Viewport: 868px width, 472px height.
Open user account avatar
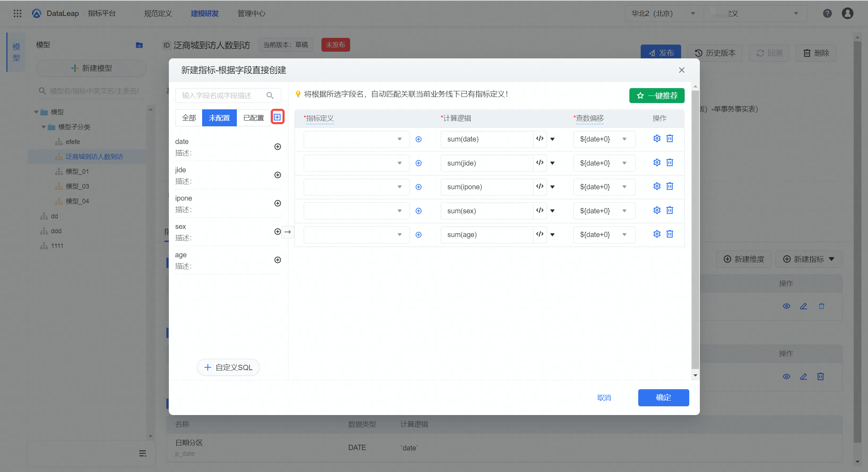pyautogui.click(x=847, y=13)
